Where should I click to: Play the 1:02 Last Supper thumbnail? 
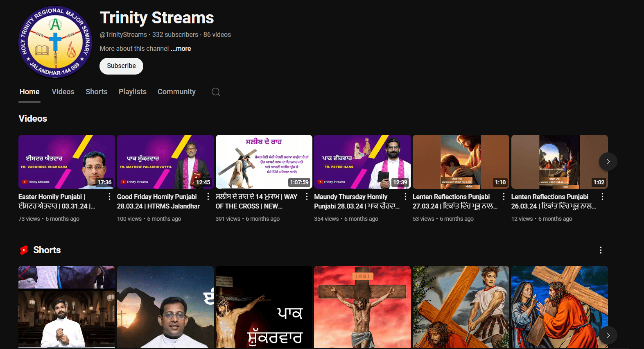pos(560,162)
